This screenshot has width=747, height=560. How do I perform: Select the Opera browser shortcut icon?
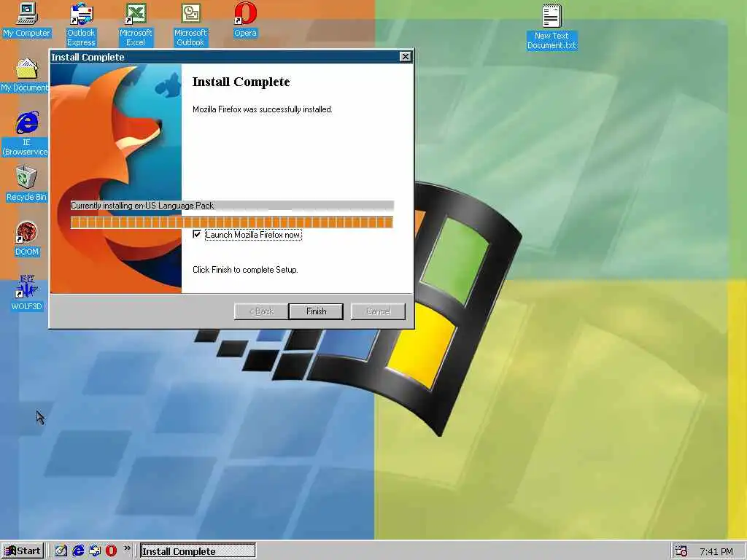245,20
